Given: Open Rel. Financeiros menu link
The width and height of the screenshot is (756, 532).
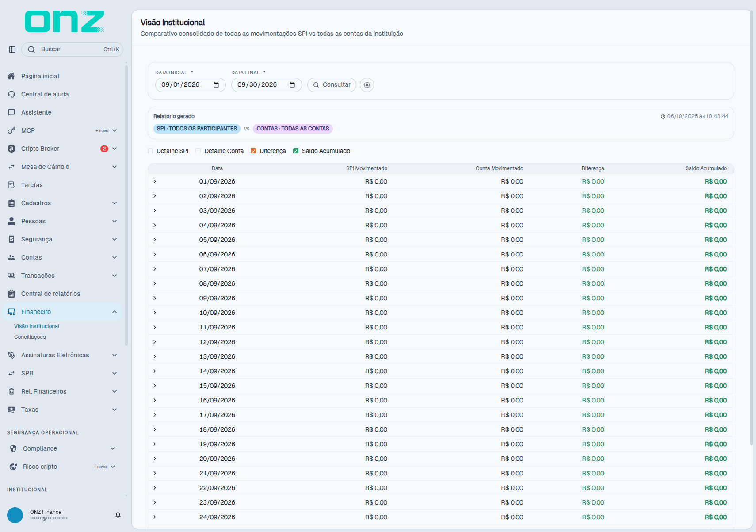Looking at the screenshot, I should (x=62, y=391).
